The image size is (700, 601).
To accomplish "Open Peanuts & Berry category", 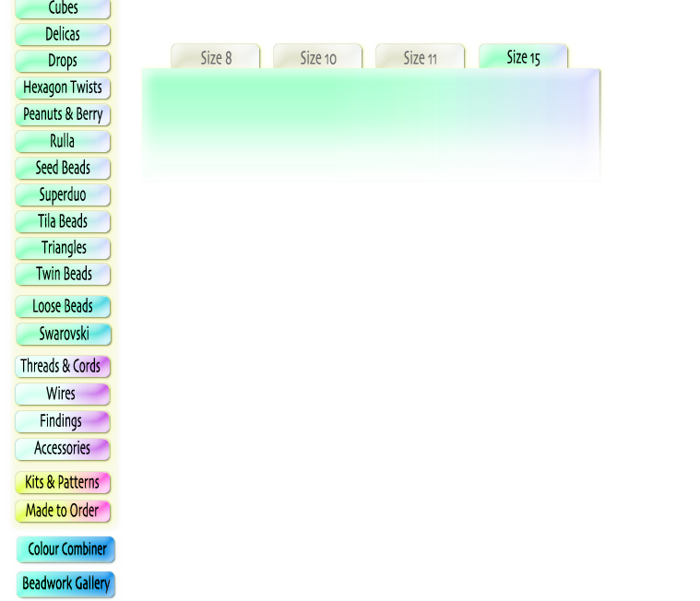I will [63, 114].
